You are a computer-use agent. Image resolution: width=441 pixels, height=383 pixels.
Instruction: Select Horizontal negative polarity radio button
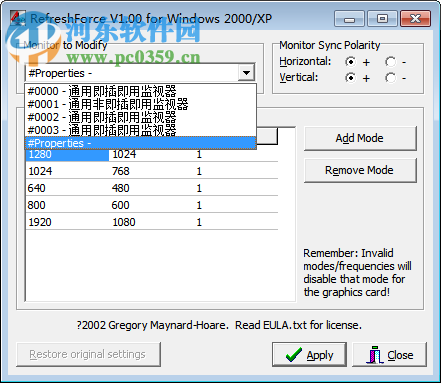click(x=390, y=62)
